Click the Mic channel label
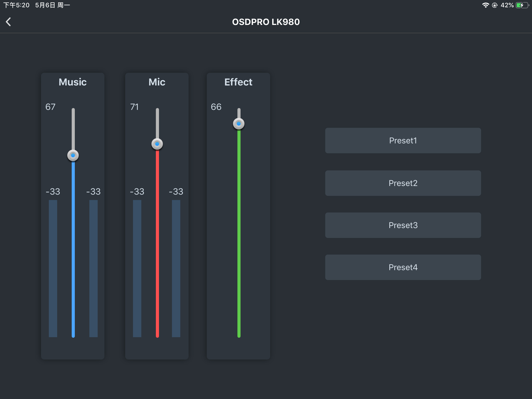Image resolution: width=532 pixels, height=399 pixels. (x=157, y=82)
